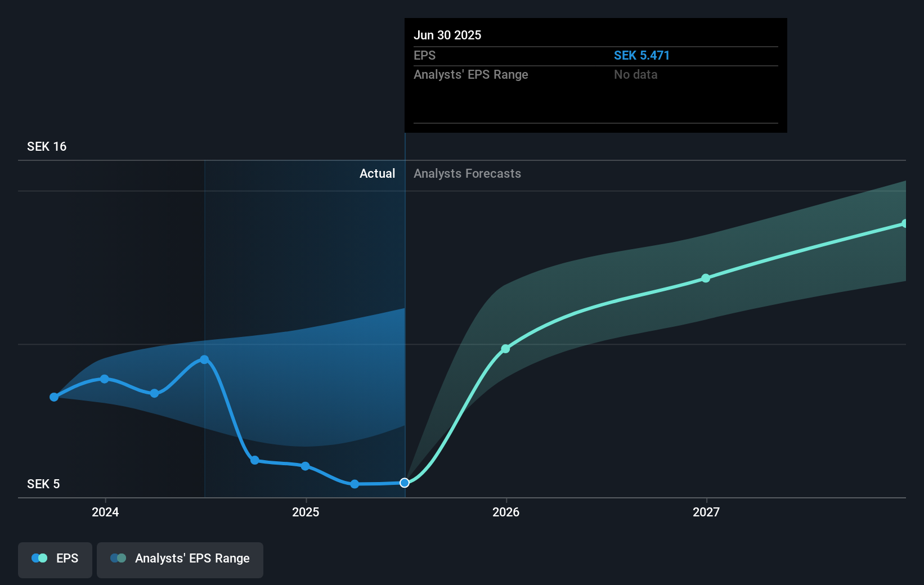Click the 2026 forecast data point marker
This screenshot has height=585, width=924.
click(x=505, y=348)
